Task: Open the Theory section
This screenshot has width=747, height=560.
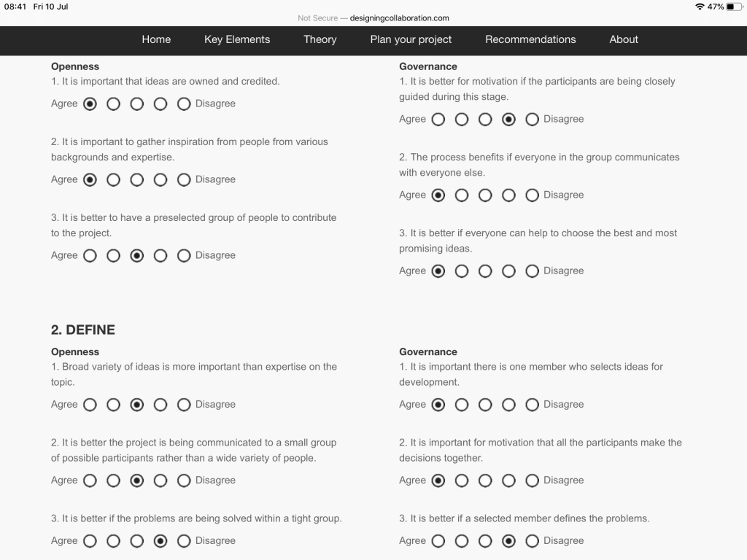Action: (320, 39)
